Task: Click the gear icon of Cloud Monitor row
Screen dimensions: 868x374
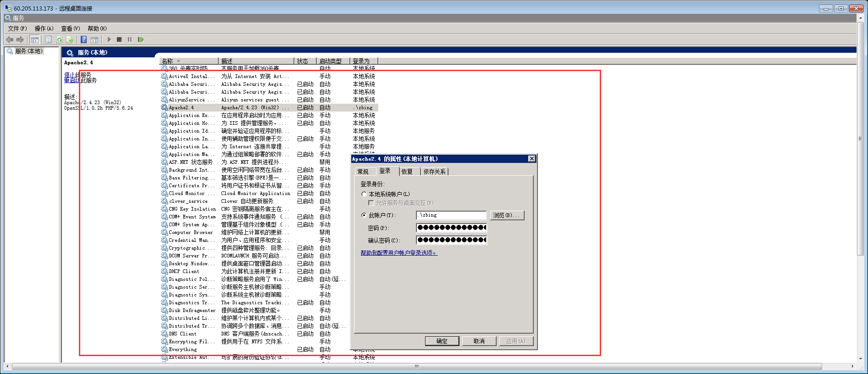Action: 164,193
